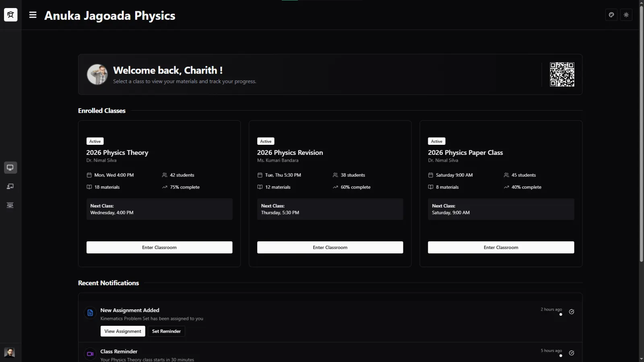The height and width of the screenshot is (362, 644).
Task: Click the Anuka Jagoada Physics header title
Action: click(110, 15)
